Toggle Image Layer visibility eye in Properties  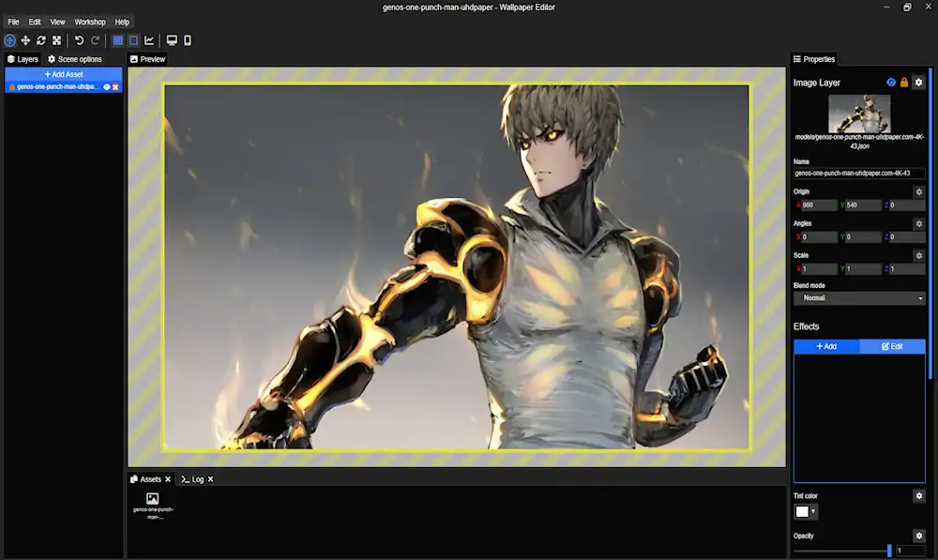click(891, 83)
